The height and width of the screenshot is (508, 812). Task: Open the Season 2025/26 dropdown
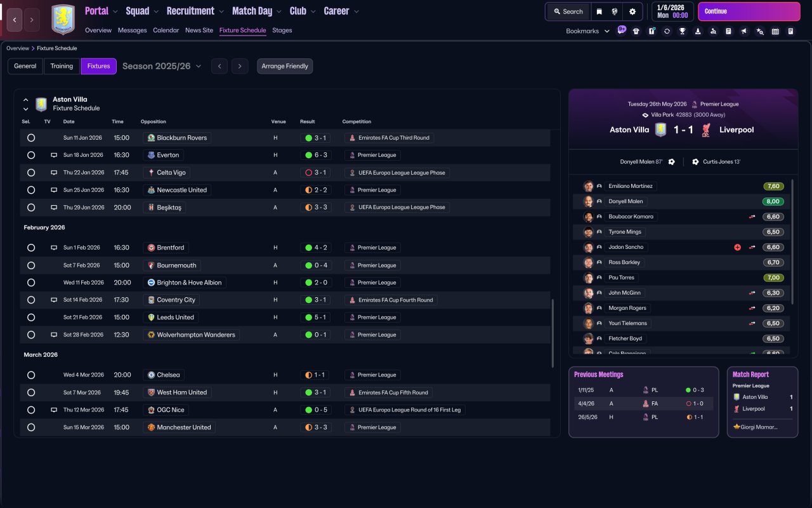point(162,66)
